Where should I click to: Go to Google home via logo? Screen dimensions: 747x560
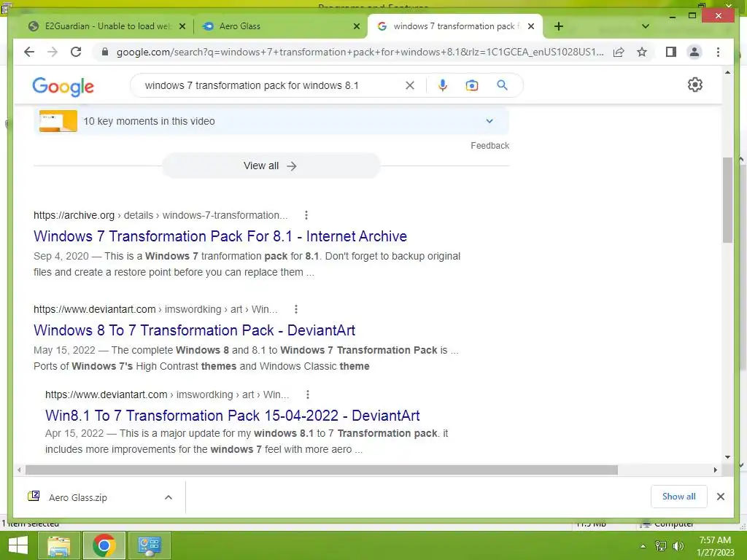pyautogui.click(x=63, y=86)
